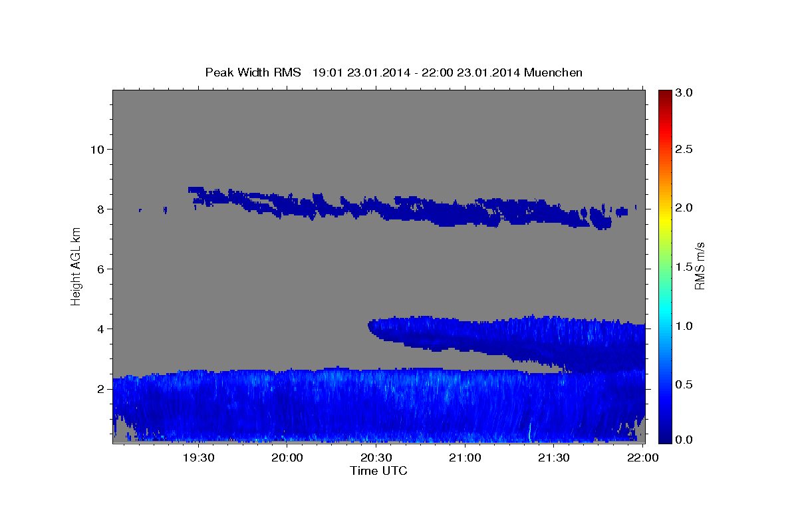Image resolution: width=798 pixels, height=532 pixels.
Task: Click the colorbar value 3.0
Action: [x=684, y=93]
